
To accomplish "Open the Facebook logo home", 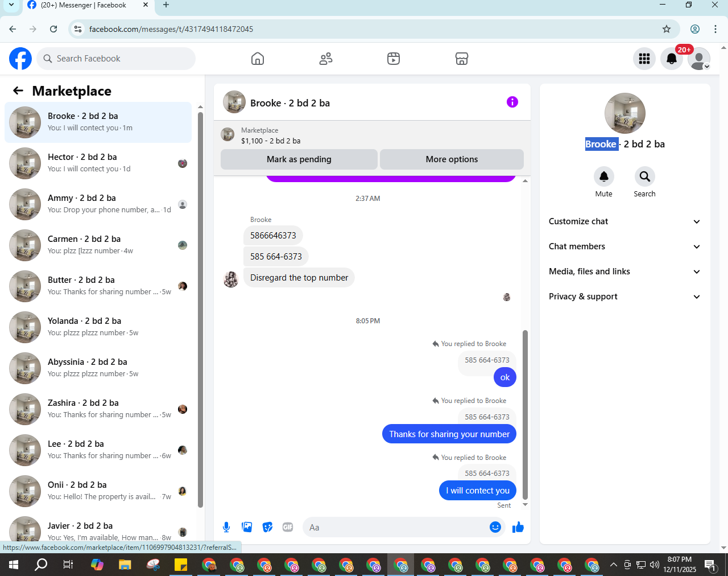I will coord(20,59).
